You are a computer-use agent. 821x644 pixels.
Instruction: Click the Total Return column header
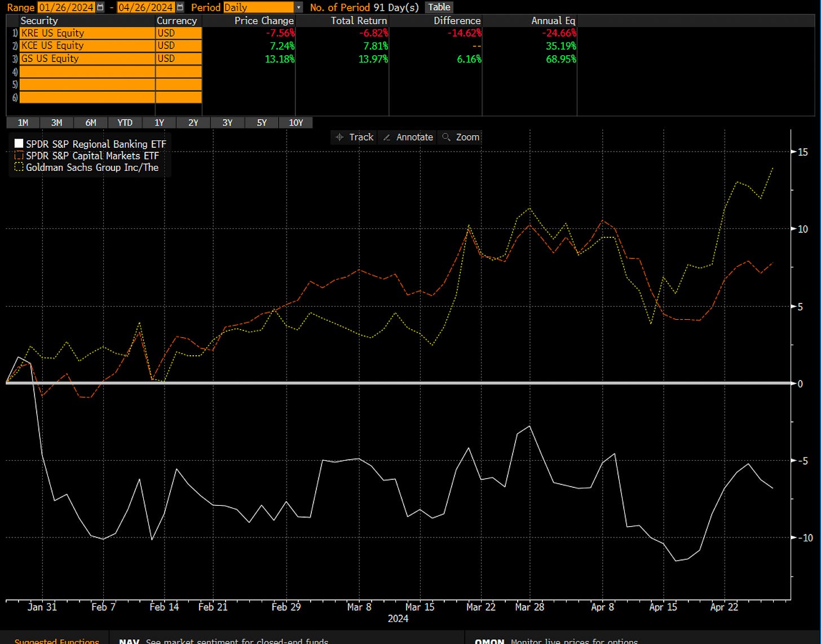tap(359, 20)
